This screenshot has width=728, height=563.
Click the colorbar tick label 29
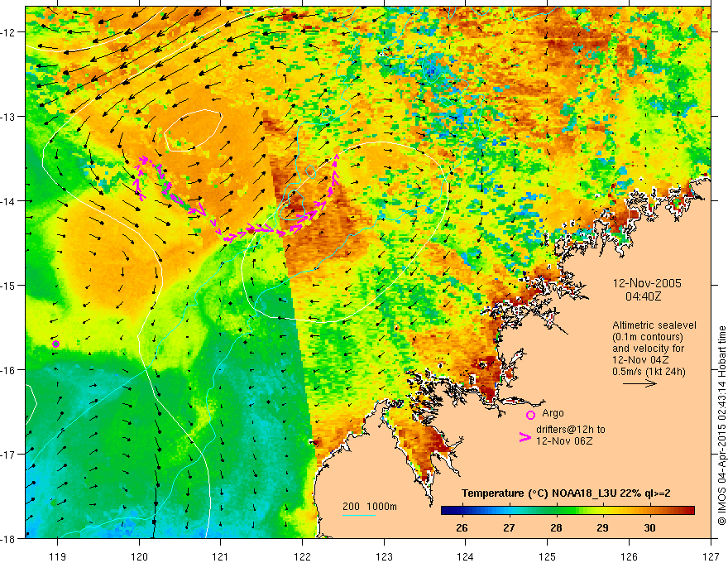click(x=602, y=528)
